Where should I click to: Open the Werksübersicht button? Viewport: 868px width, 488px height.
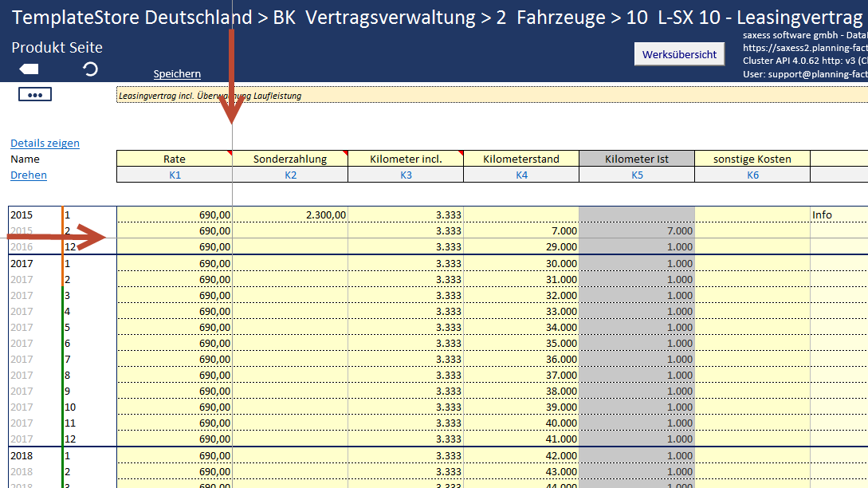(x=679, y=55)
